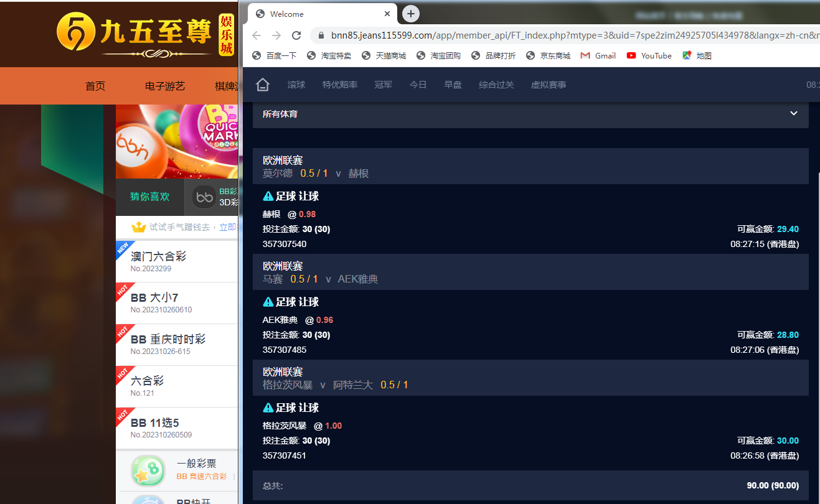The width and height of the screenshot is (820, 504).
Task: Open the 特优赔率 tab
Action: (x=340, y=85)
